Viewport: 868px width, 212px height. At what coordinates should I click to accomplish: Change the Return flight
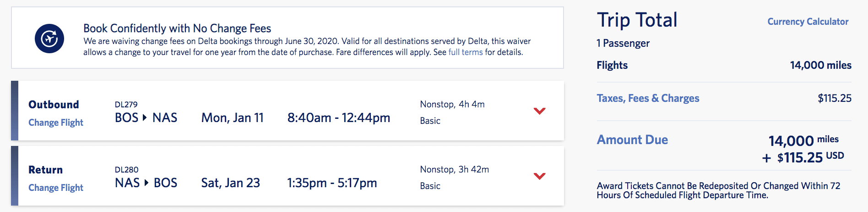pos(56,188)
